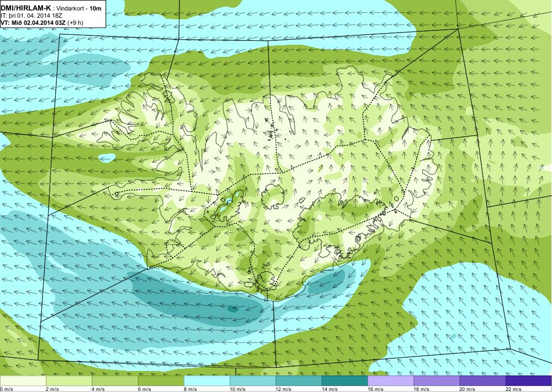Click the "2 m/s" legend label
Viewport: 552px width, 392px height.
pos(52,389)
